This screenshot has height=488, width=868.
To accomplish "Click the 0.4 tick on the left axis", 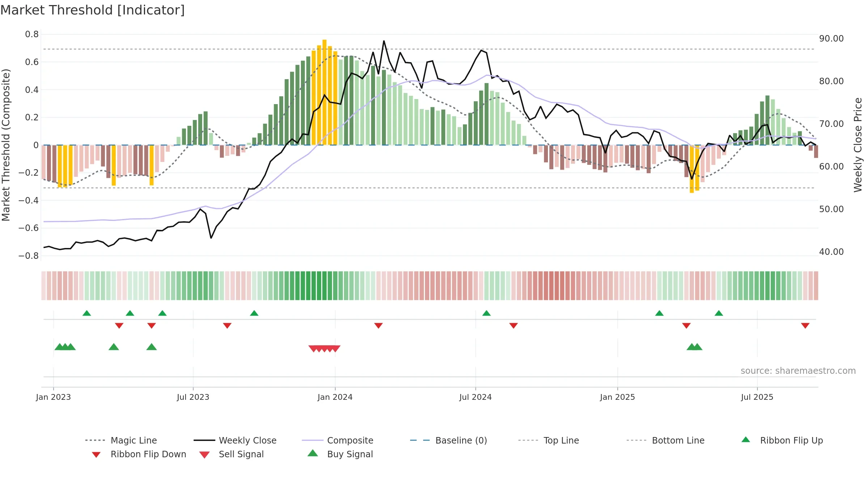I will point(32,90).
